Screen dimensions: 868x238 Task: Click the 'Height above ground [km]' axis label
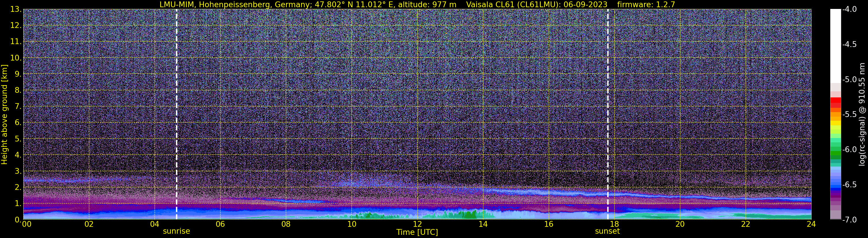pyautogui.click(x=4, y=115)
